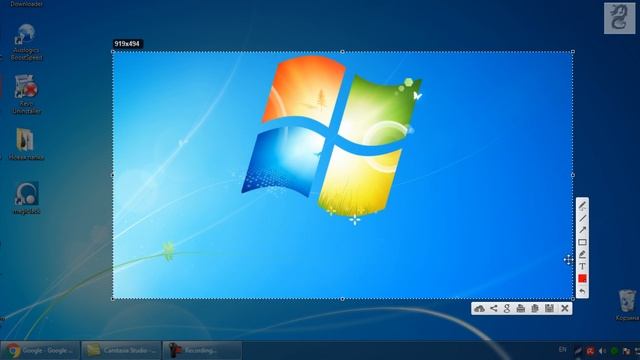Screen dimensions: 640x360
Task: Click the green tray icon
Action: [614, 351]
